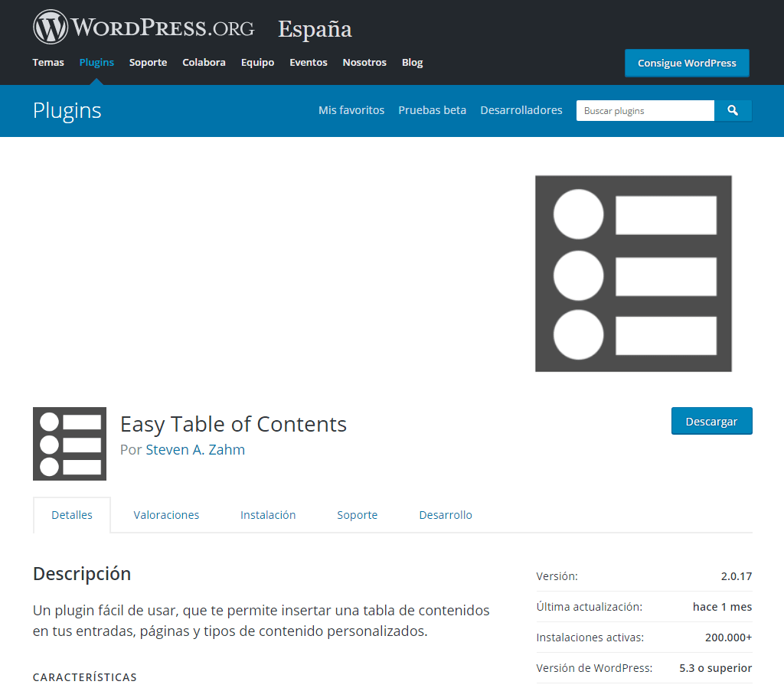Open the Blog link in header

pyautogui.click(x=412, y=63)
